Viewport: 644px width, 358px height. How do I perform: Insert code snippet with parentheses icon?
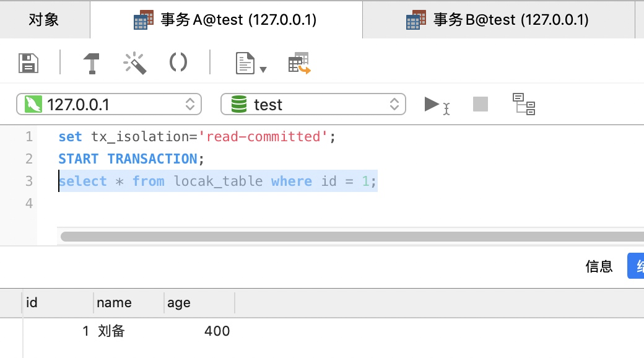(x=178, y=63)
